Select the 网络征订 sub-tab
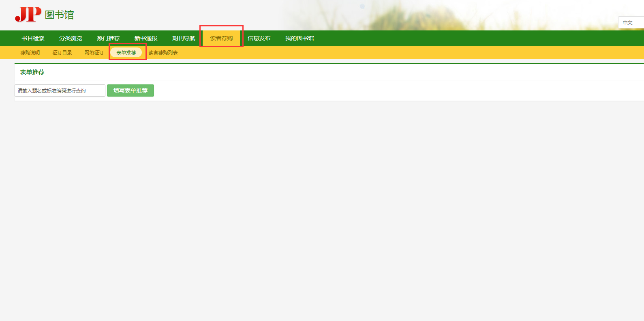 pos(94,53)
